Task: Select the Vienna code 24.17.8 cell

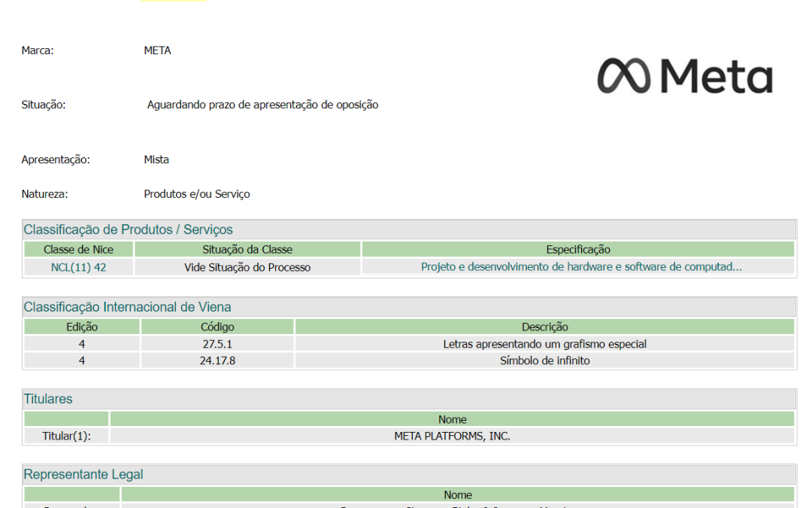Action: [x=217, y=360]
